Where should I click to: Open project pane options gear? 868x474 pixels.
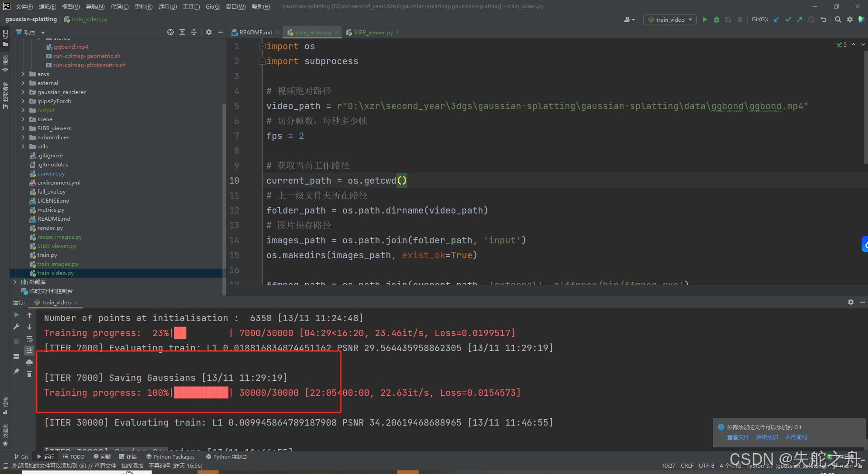[208, 32]
